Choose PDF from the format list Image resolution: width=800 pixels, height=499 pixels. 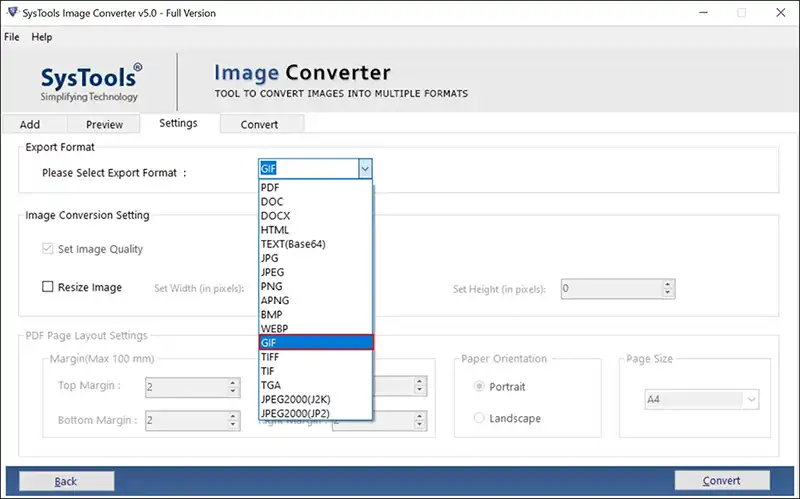point(315,187)
